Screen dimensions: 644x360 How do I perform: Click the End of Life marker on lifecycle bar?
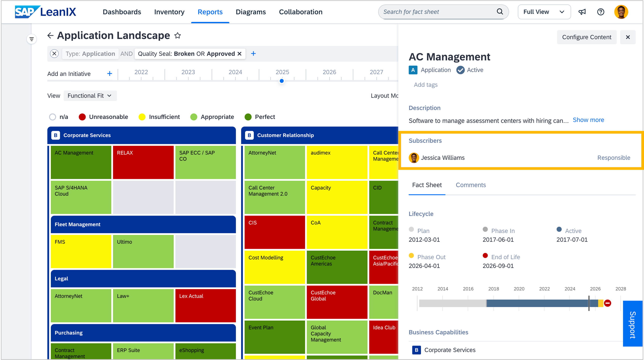coord(607,303)
